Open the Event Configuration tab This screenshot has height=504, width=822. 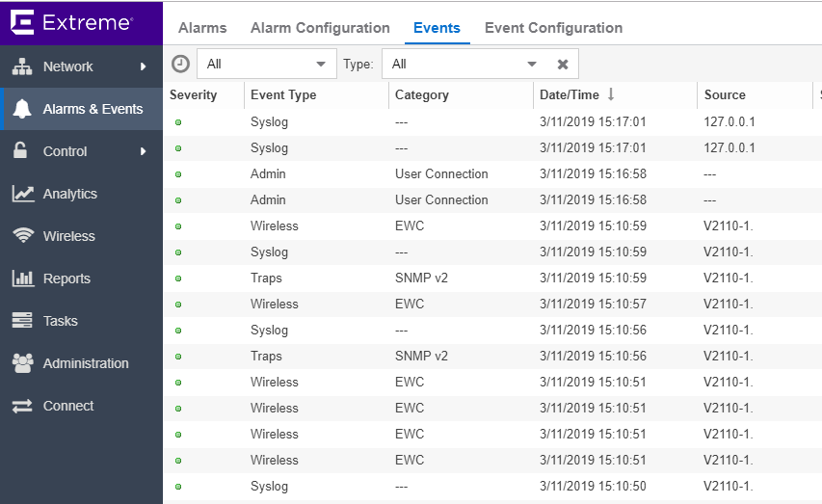point(553,28)
